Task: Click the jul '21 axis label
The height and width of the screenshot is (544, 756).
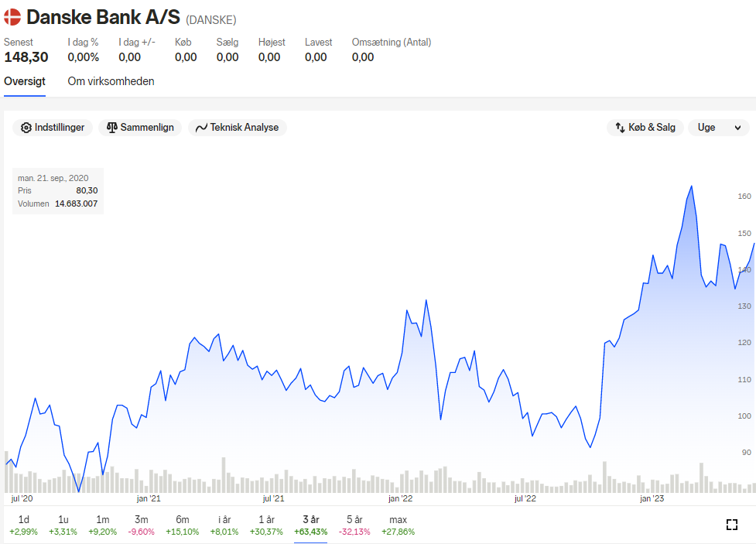Action: tap(273, 498)
